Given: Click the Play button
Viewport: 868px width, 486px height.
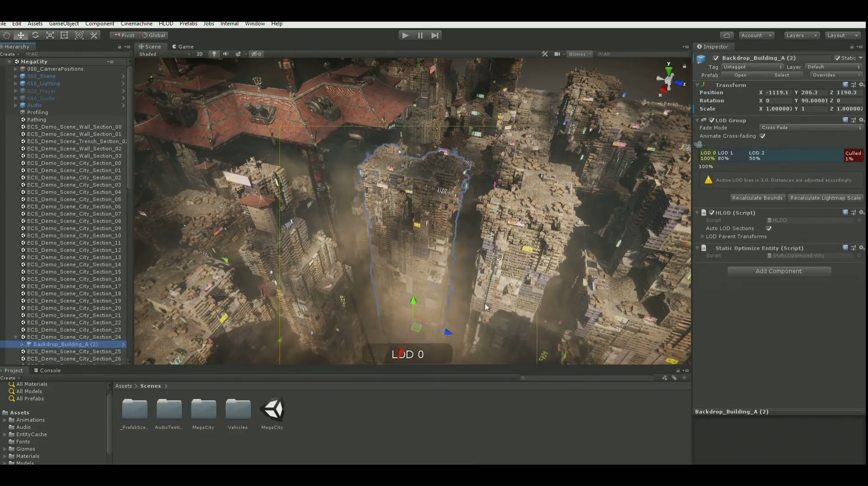Looking at the screenshot, I should pos(405,35).
